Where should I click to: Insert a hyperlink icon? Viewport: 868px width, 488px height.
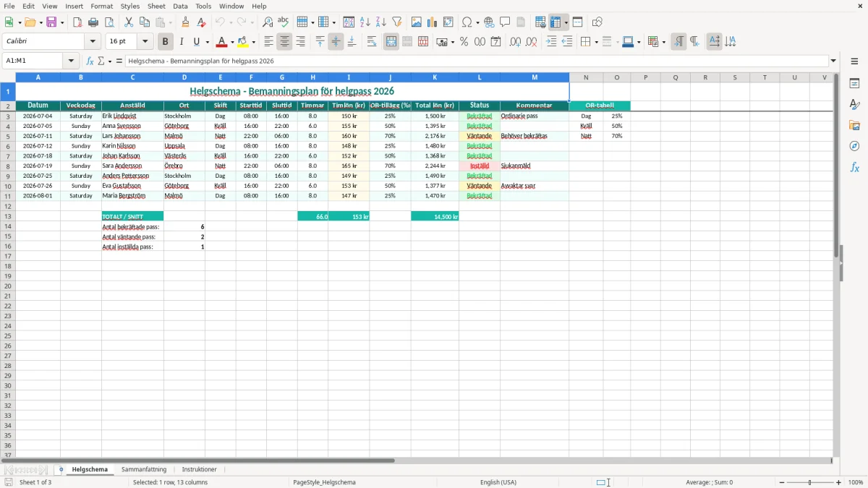click(x=489, y=22)
